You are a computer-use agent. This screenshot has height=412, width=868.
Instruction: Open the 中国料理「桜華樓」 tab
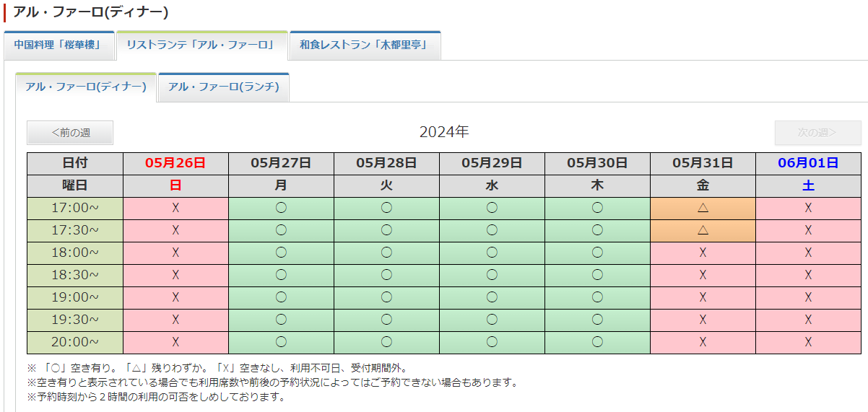[x=59, y=45]
